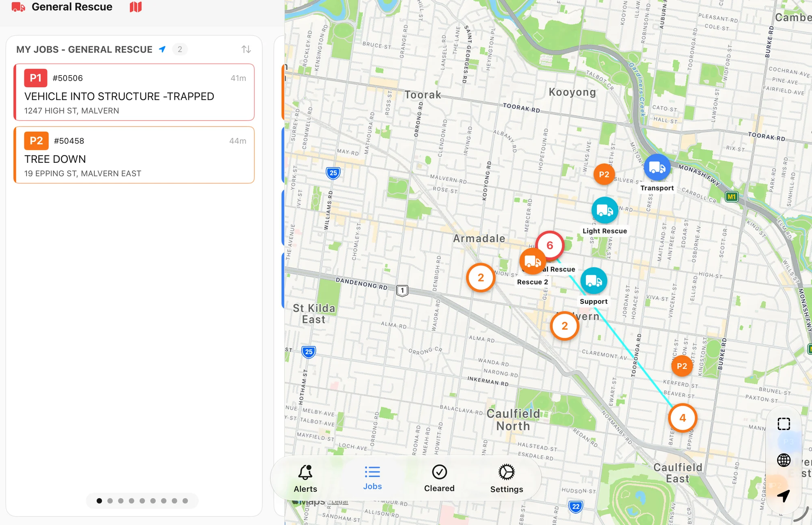Screen dimensions: 812x525
Task: Switch to the Cleared tab
Action: pos(439,479)
